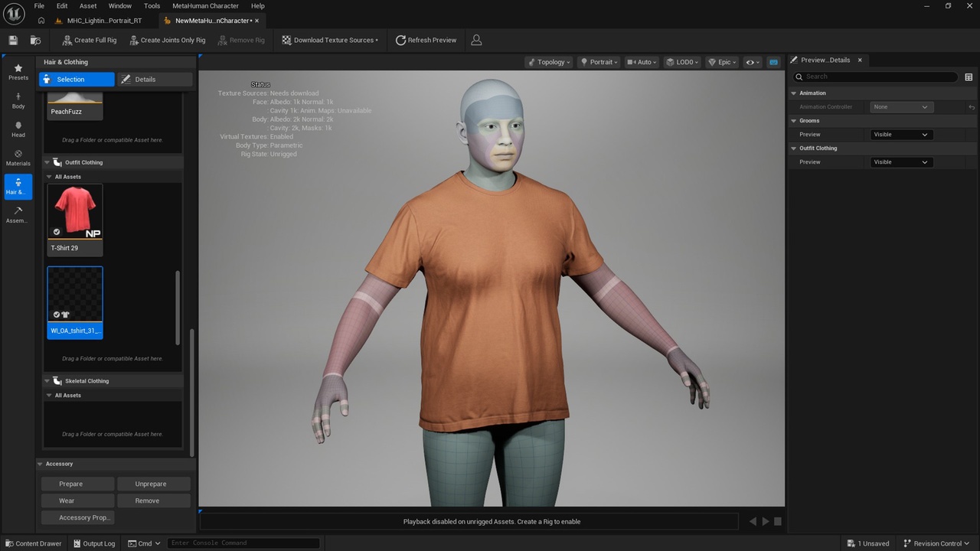980x551 pixels.
Task: Open the Materials sidebar section
Action: coord(18,158)
